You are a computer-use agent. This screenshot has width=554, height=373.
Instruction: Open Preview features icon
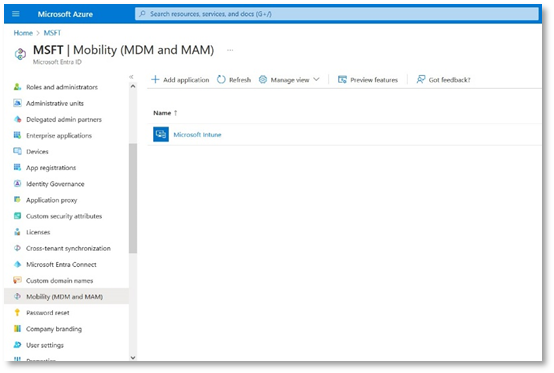tap(342, 79)
